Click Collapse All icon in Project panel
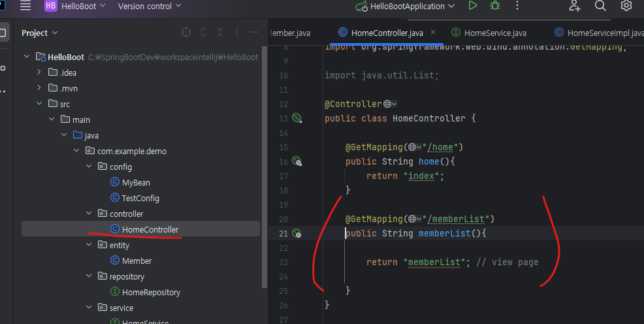Image resolution: width=644 pixels, height=324 pixels. click(x=220, y=33)
